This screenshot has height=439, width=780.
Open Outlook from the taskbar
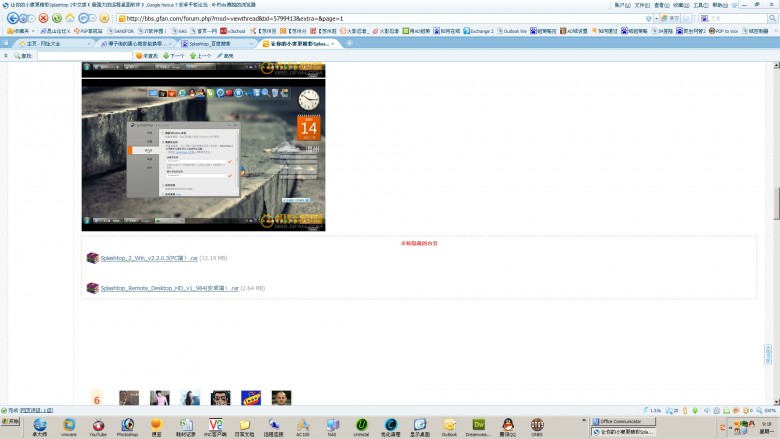click(449, 427)
